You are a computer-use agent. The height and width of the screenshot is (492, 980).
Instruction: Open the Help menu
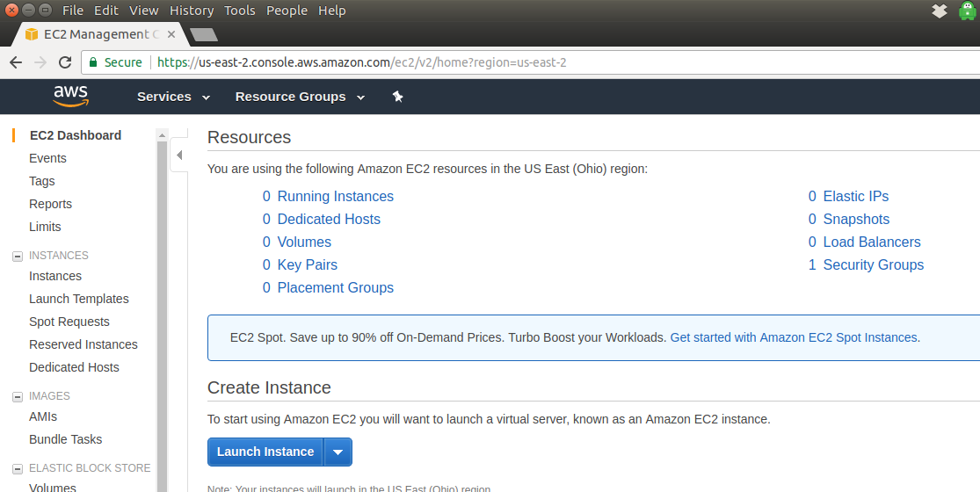(x=332, y=11)
